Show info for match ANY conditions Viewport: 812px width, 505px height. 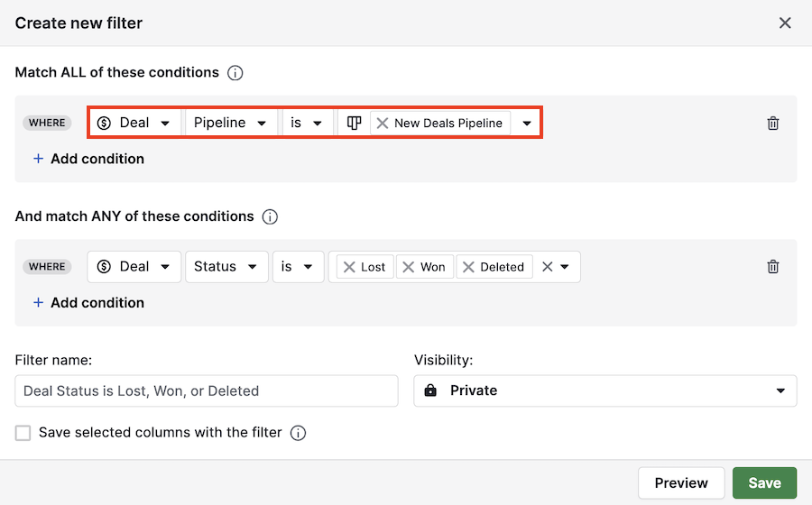click(x=270, y=217)
